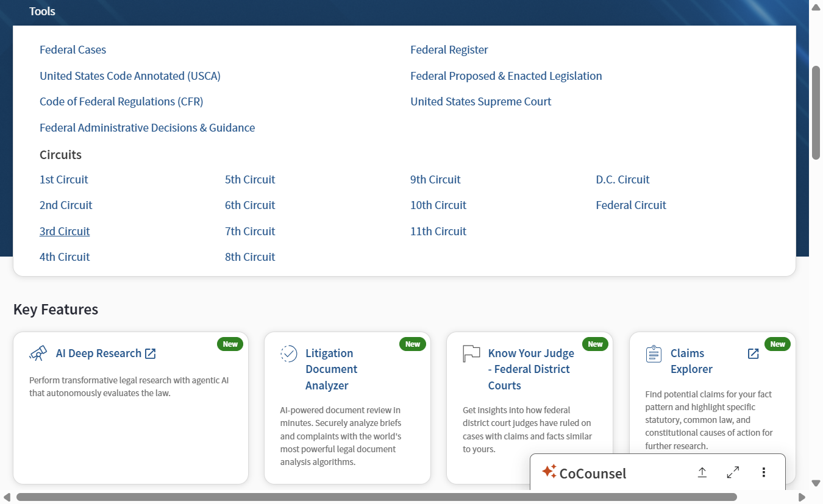Click the horizontal scrollbar right arrow
This screenshot has width=823, height=504.
(x=802, y=497)
